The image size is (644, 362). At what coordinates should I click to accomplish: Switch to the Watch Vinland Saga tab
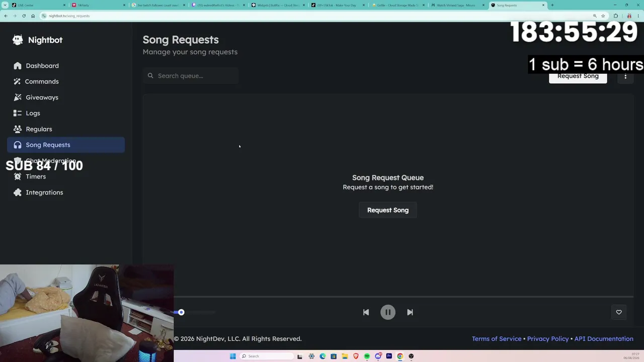click(458, 5)
